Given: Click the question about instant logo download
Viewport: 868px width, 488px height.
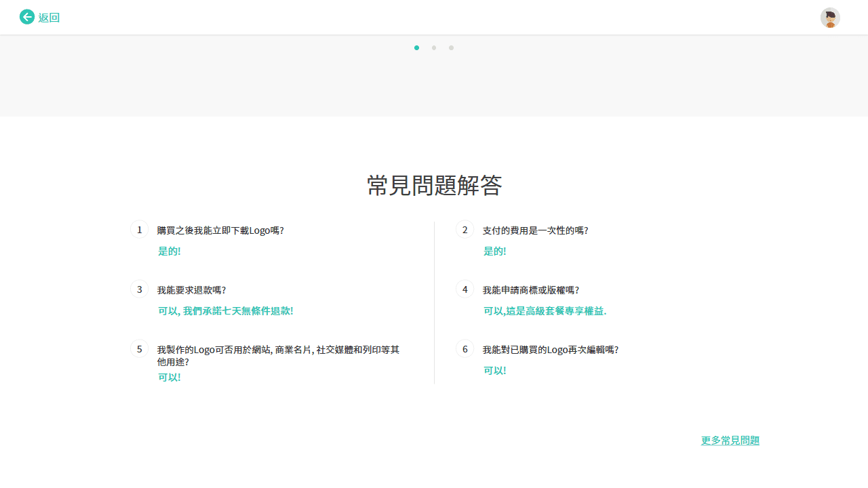Looking at the screenshot, I should click(220, 230).
